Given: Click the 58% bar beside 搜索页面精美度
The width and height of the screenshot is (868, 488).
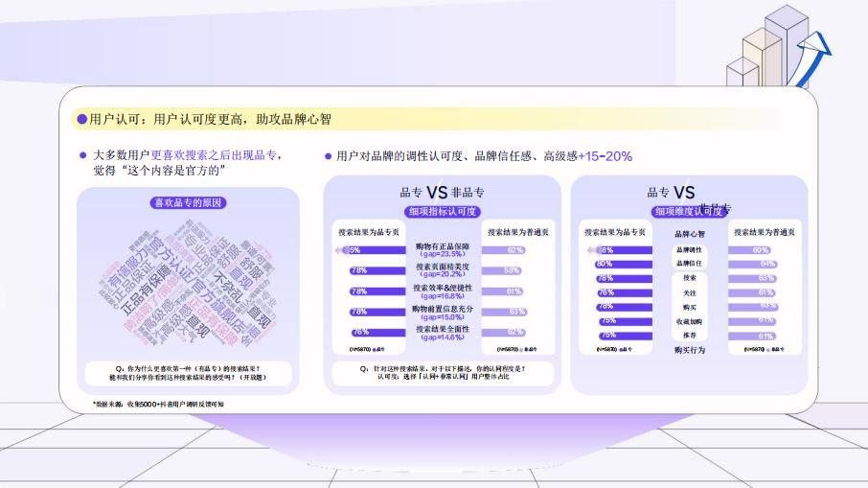Looking at the screenshot, I should coord(501,271).
